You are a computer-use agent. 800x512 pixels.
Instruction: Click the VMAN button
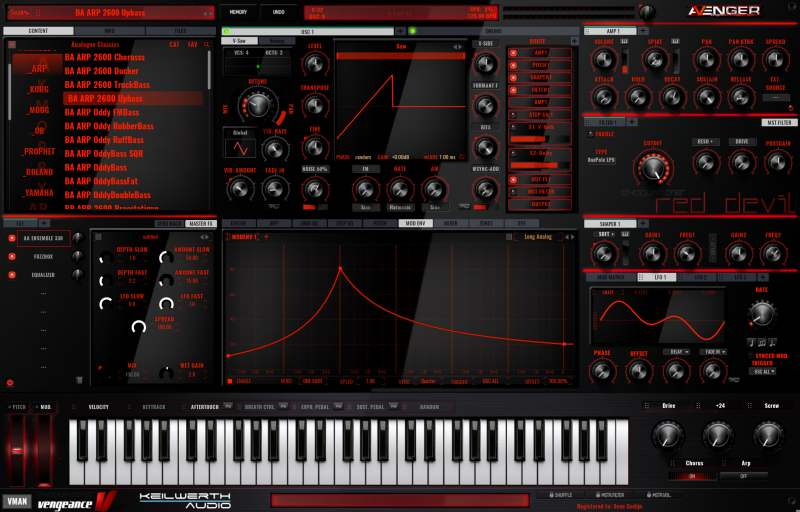(x=17, y=501)
